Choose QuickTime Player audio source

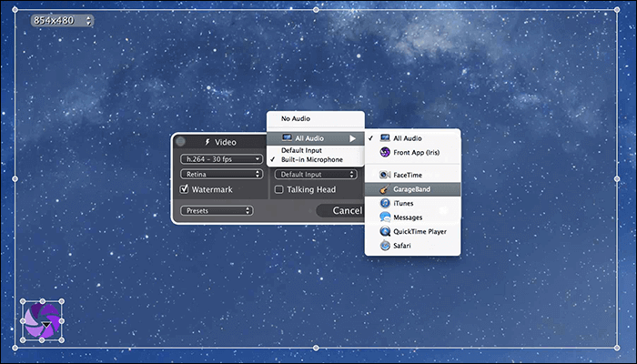click(x=420, y=231)
